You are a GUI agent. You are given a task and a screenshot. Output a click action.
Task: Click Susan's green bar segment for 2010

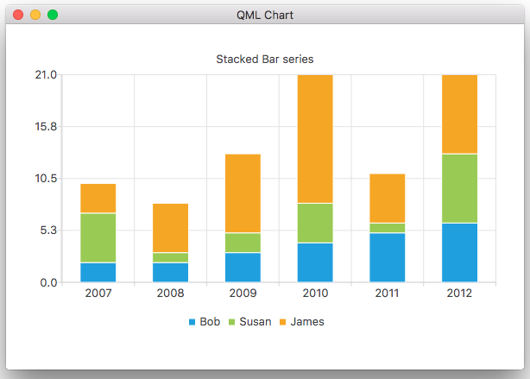315,223
